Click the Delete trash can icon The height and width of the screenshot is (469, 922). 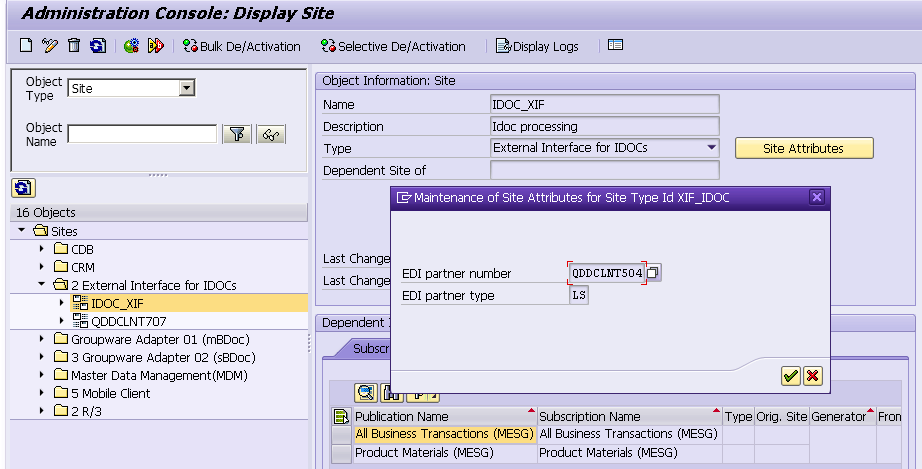(x=74, y=45)
